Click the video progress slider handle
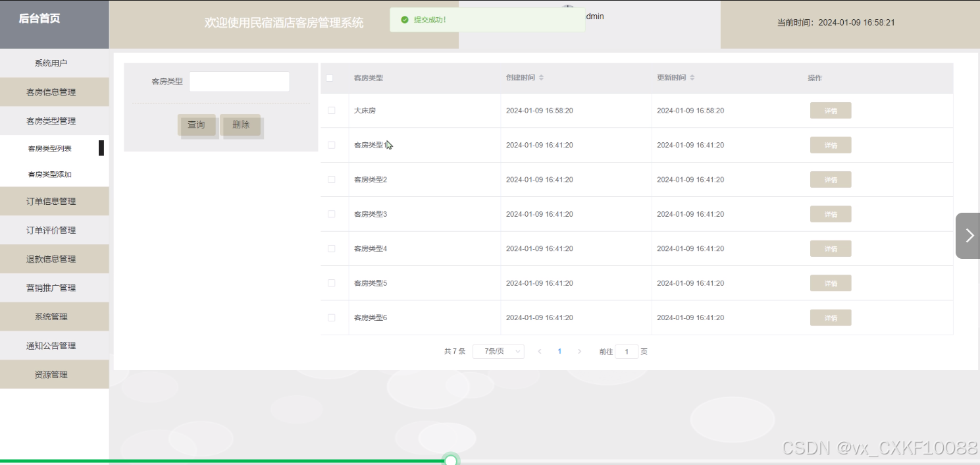This screenshot has width=980, height=465. pos(451,460)
